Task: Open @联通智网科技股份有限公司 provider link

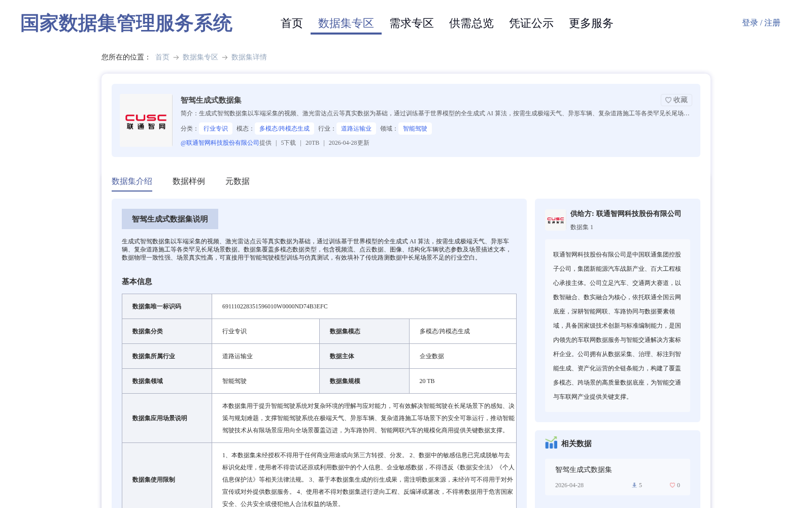Action: 220,143
